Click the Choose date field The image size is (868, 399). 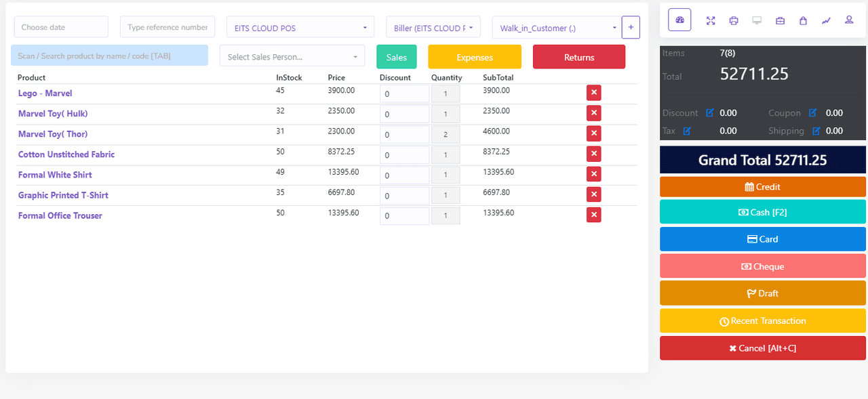click(61, 27)
